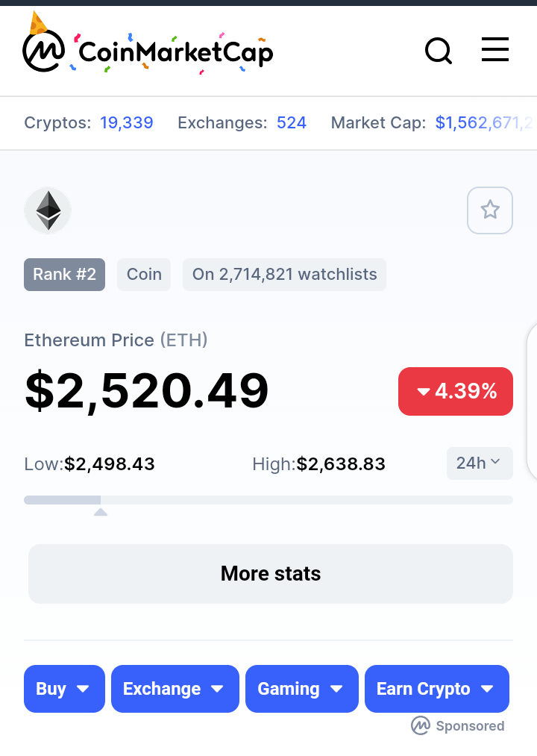Screen dimensions: 537x756
Task: Expand the Exchange dropdown button
Action: coord(175,689)
